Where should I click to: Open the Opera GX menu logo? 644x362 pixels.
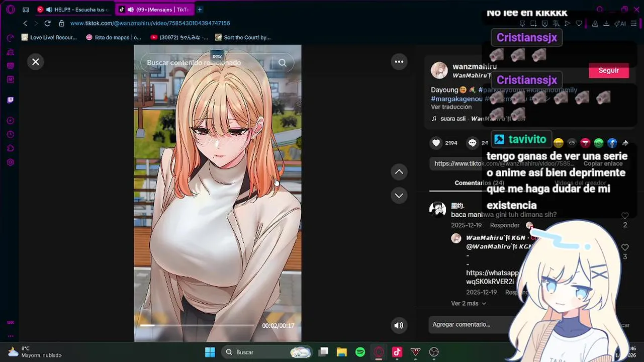[11, 10]
